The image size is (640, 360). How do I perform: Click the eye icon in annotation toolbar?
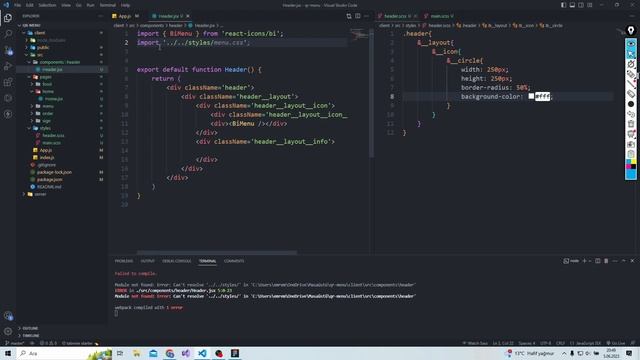[631, 44]
